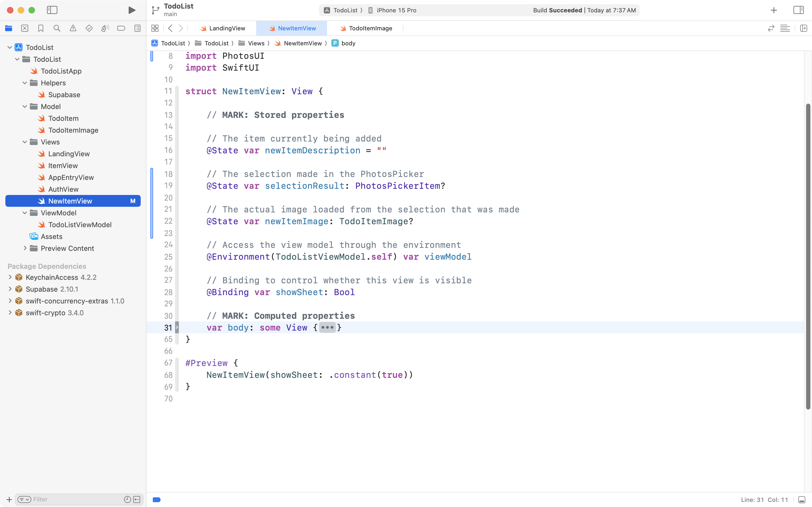Open the Test navigator checkmark icon
The image size is (812, 507).
pos(89,28)
